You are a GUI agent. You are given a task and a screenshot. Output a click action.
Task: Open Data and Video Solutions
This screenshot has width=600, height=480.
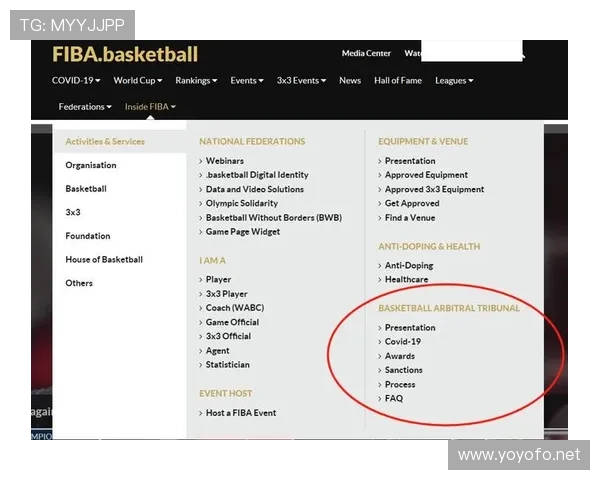[255, 189]
